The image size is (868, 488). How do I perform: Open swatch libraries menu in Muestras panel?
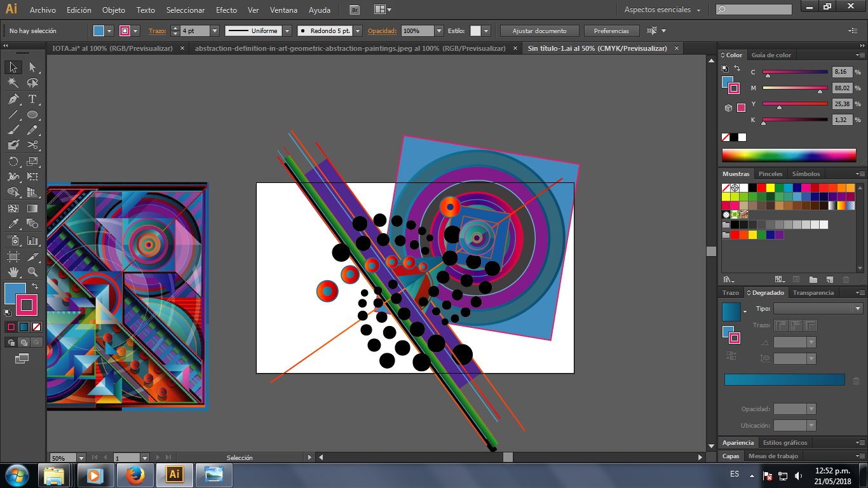(x=728, y=279)
